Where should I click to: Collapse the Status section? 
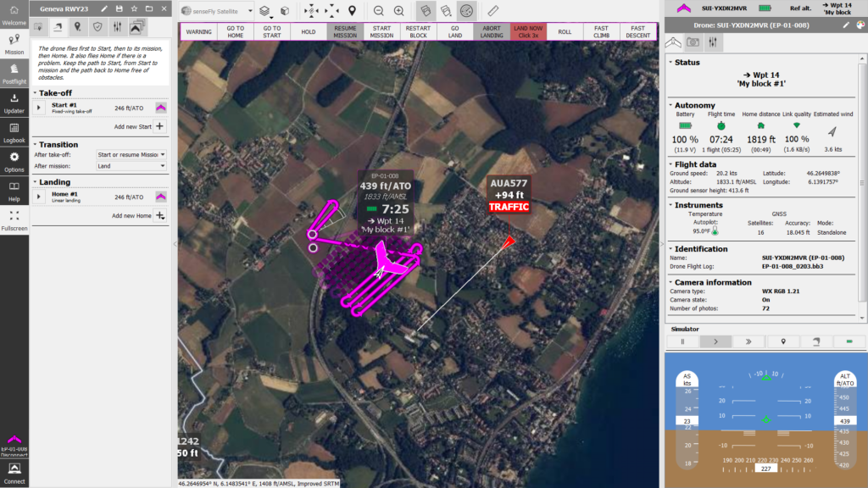(x=670, y=62)
